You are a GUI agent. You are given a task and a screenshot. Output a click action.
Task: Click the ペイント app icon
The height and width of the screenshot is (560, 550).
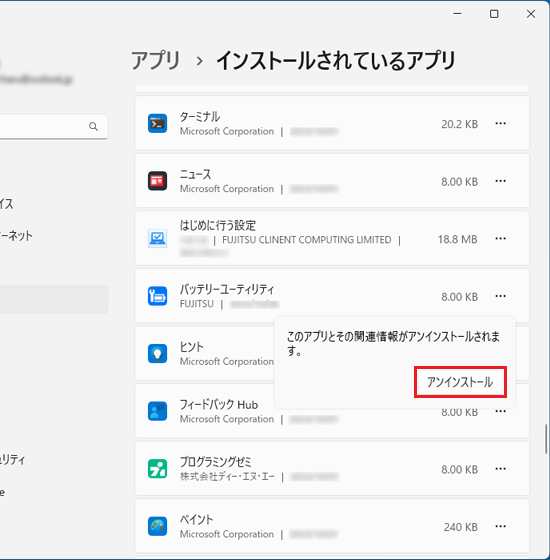click(x=158, y=526)
